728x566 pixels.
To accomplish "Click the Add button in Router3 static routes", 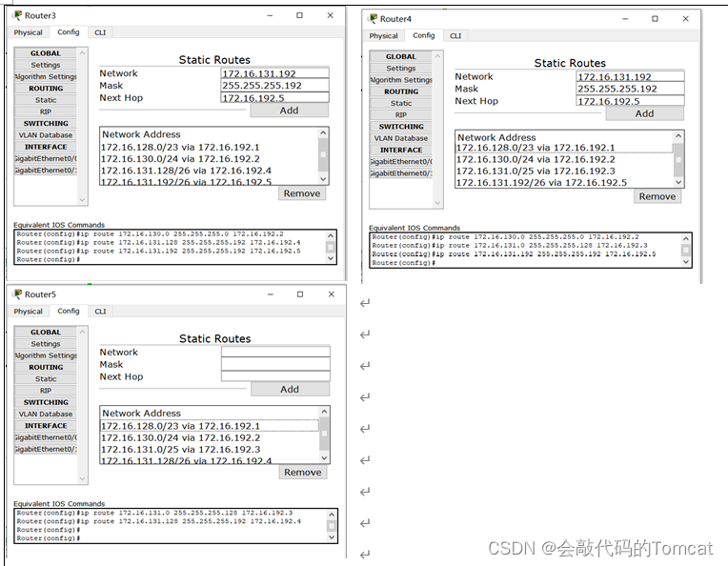I will click(x=290, y=111).
